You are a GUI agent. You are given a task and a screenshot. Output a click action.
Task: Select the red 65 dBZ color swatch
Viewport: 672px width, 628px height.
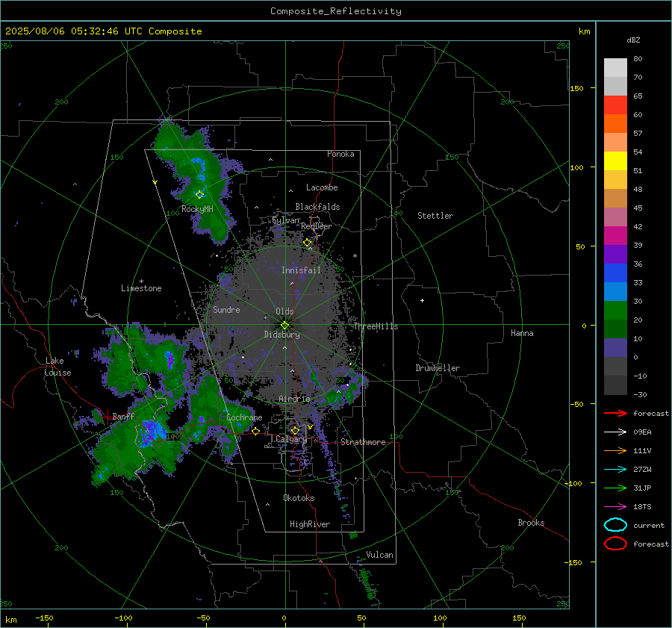coord(615,105)
